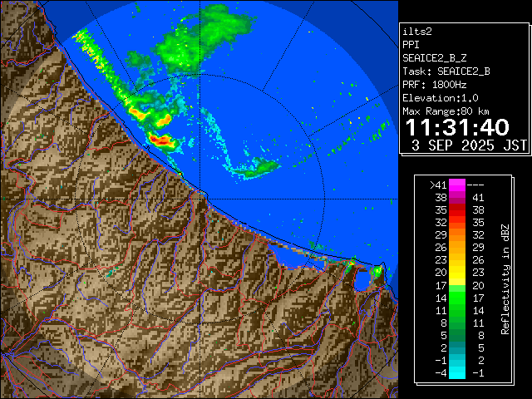Select the purple 38–41 dBZ color swatch
This screenshot has width=532, height=399.
pos(456,198)
